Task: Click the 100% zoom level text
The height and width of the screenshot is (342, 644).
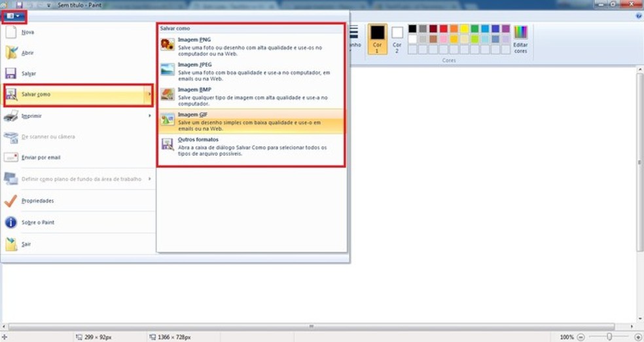Action: coord(567,337)
